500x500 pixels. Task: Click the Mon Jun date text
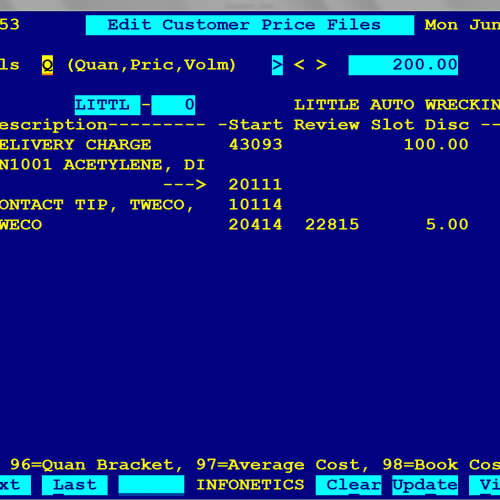click(462, 25)
